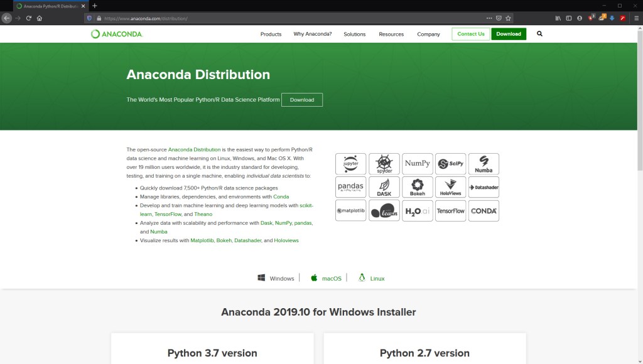Image resolution: width=643 pixels, height=364 pixels.
Task: Open the Resources navigation menu
Action: click(391, 34)
